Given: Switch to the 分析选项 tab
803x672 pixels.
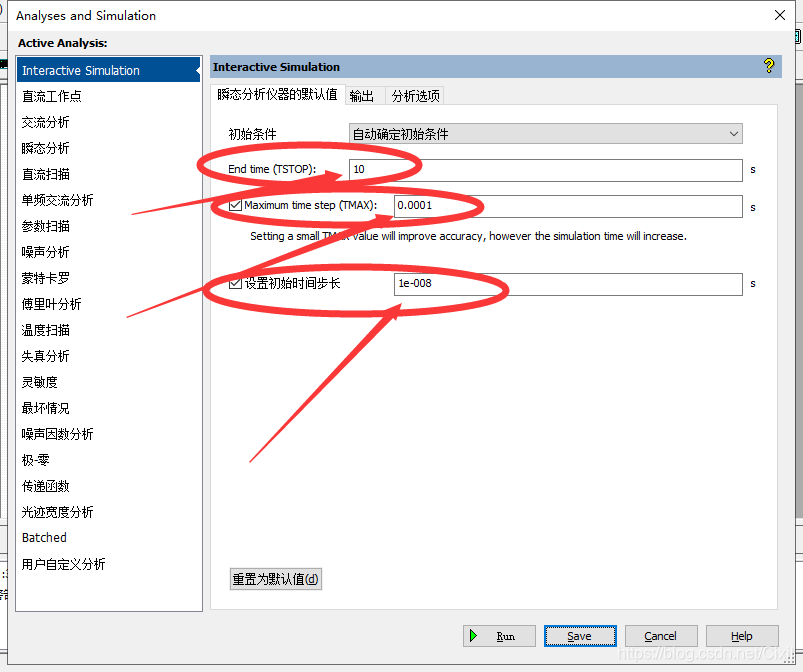Looking at the screenshot, I should pyautogui.click(x=415, y=96).
